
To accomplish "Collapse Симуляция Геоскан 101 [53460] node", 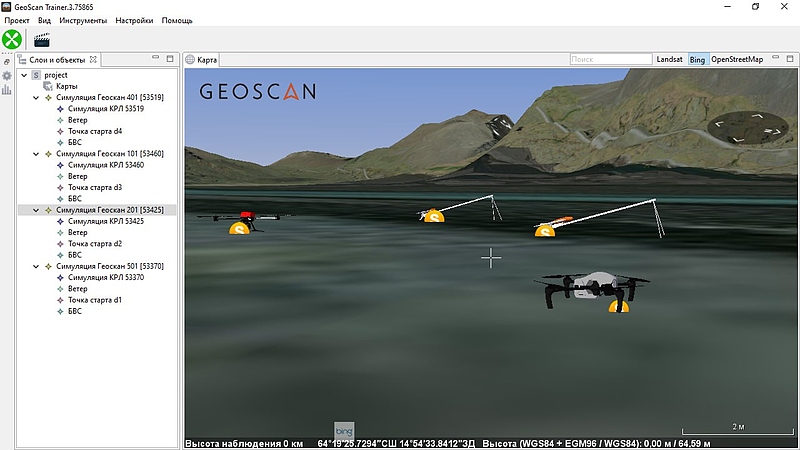I will click(36, 154).
